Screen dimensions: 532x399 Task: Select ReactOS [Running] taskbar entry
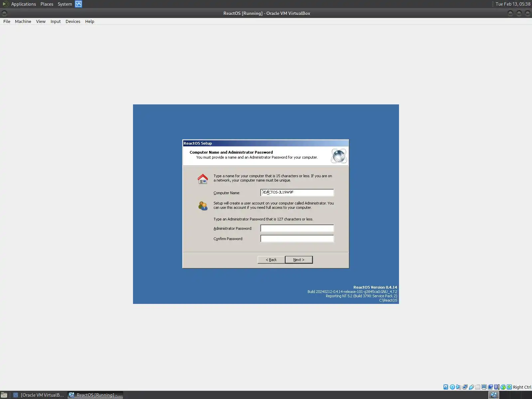tap(95, 395)
